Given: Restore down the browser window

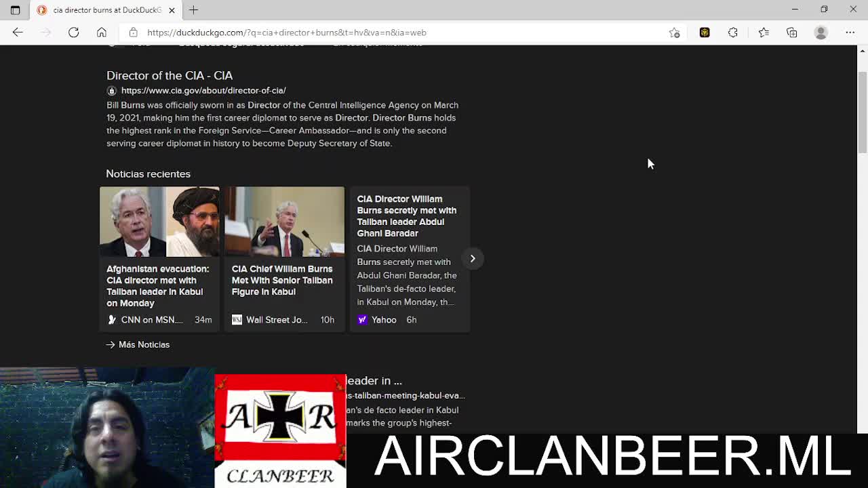Looking at the screenshot, I should [824, 9].
